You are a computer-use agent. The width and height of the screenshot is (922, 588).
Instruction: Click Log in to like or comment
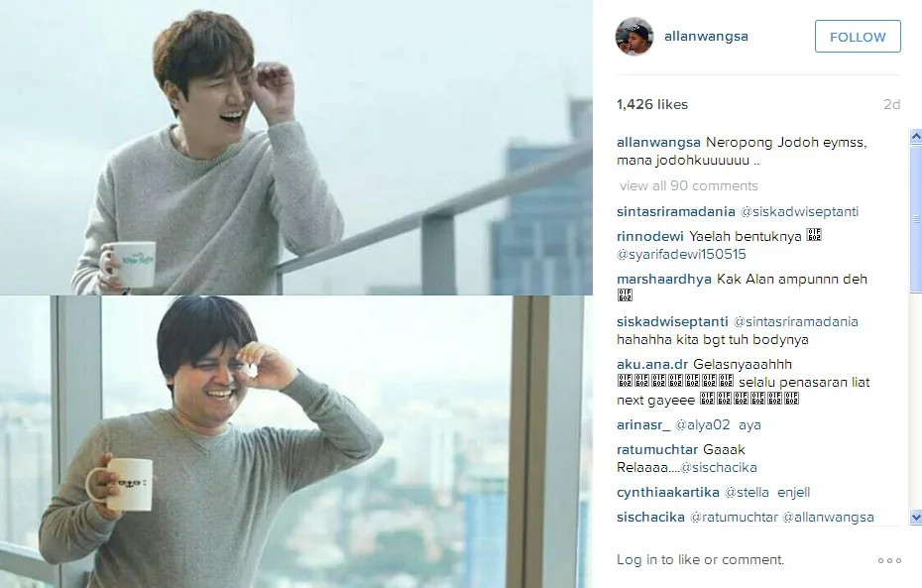click(700, 560)
